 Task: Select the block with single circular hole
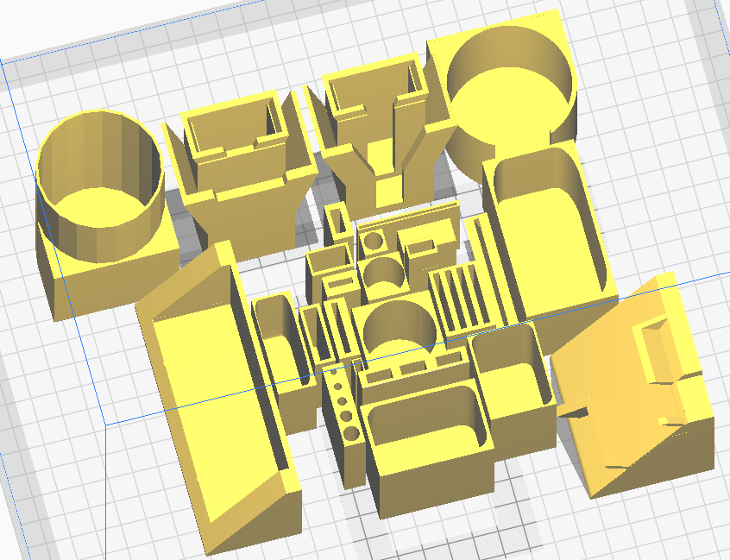pyautogui.click(x=373, y=243)
